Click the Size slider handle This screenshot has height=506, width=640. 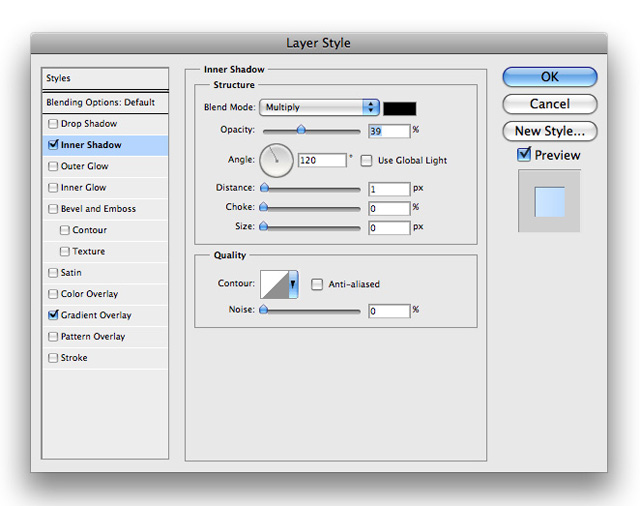[x=264, y=226]
